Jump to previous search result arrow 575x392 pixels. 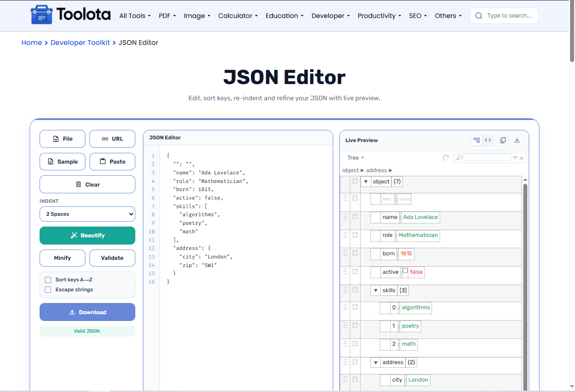pyautogui.click(x=522, y=158)
